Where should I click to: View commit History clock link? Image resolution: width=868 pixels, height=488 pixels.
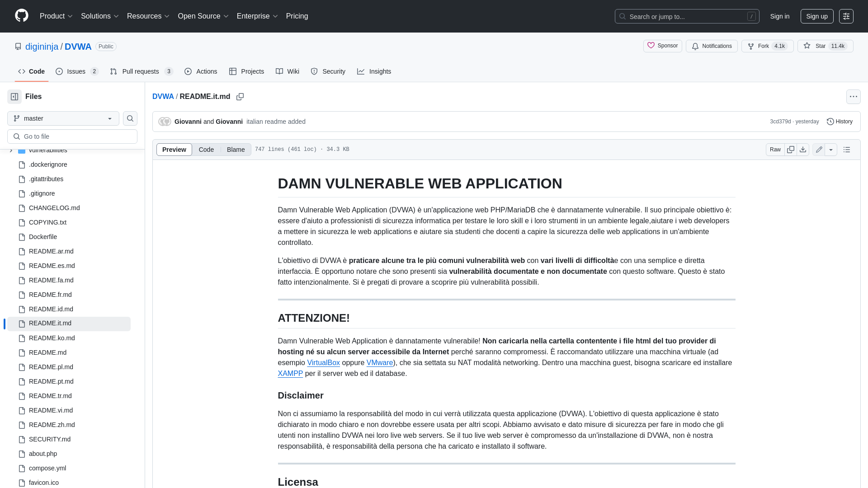coord(840,122)
